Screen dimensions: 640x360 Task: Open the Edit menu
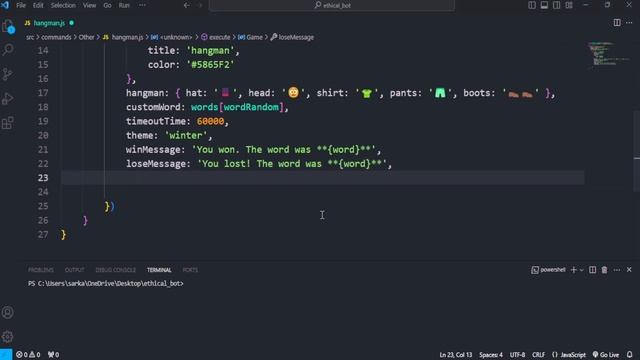(38, 5)
